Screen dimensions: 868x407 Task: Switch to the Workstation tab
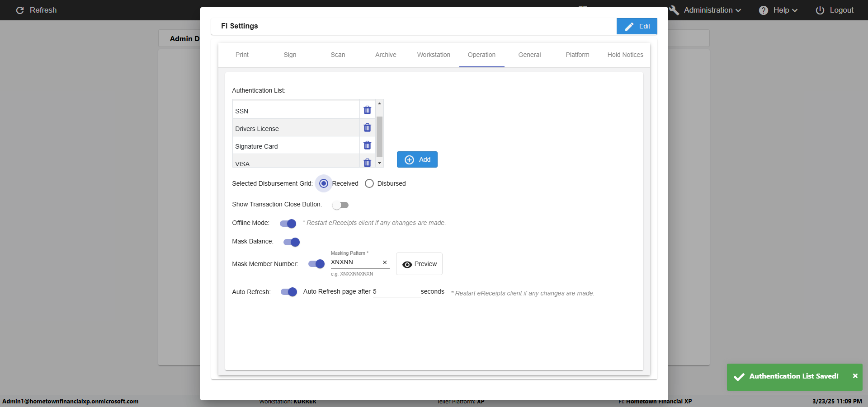coord(434,55)
